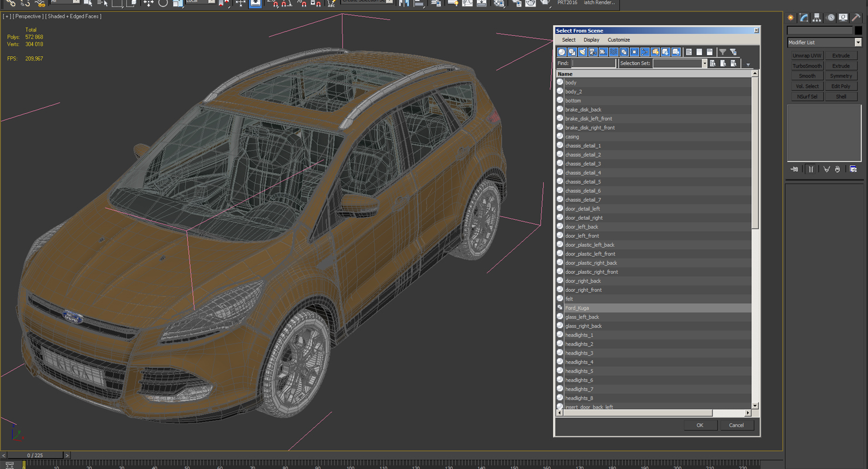Click the black object color swatch
Viewport: 868px width, 469px height.
[858, 30]
